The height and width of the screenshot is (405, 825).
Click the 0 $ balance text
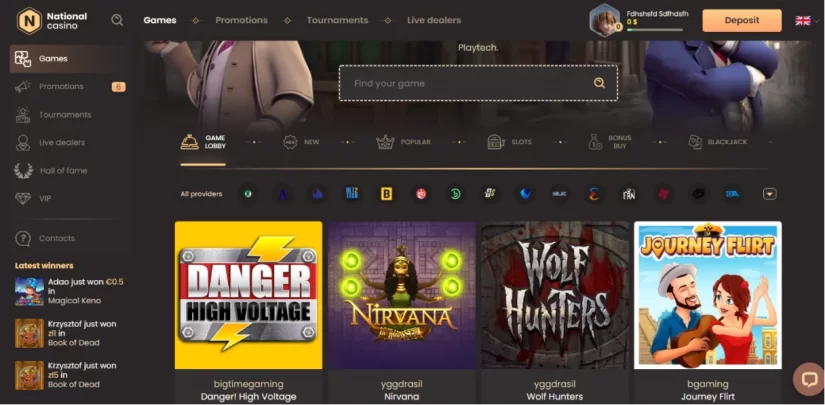tap(632, 22)
